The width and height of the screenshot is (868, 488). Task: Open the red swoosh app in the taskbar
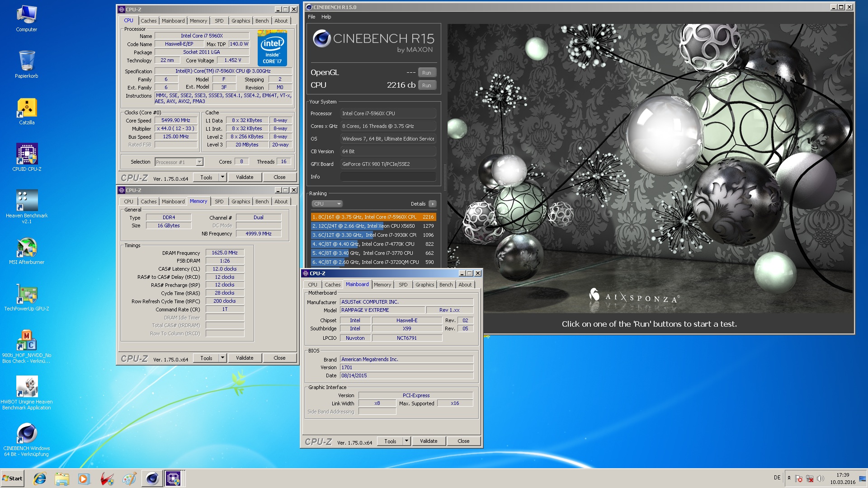pos(107,479)
